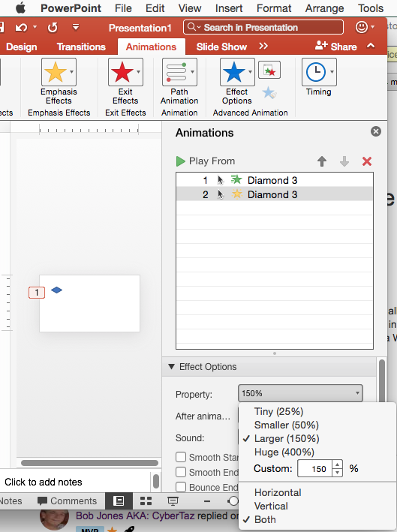This screenshot has width=397, height=532.
Task: Open the Emphasis Effects gallery dropdown arrow
Action: [x=71, y=72]
